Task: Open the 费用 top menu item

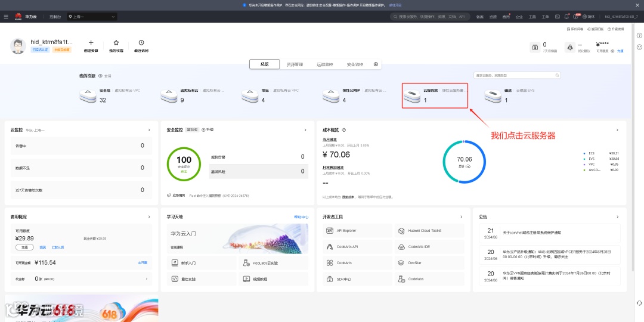Action: coord(506,17)
